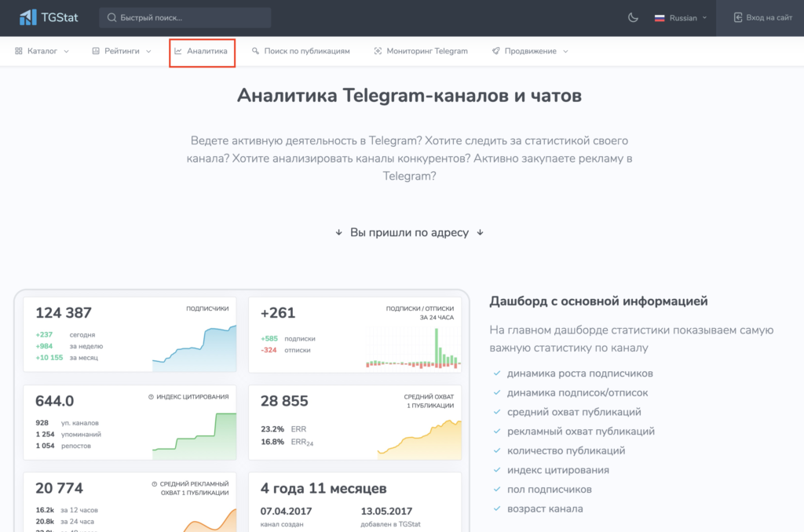Expand the Рейтинги chevron
Screen dimensions: 804x532
pos(148,51)
